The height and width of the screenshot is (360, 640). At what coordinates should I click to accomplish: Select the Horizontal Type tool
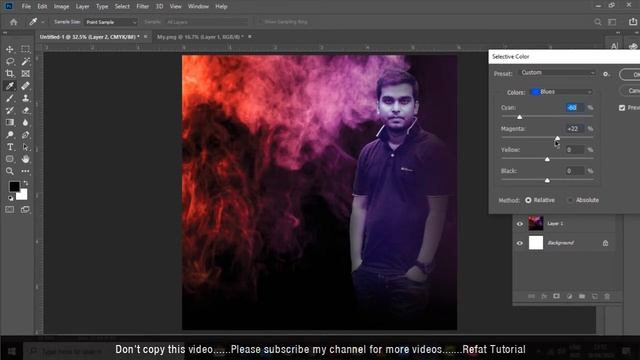(x=10, y=147)
